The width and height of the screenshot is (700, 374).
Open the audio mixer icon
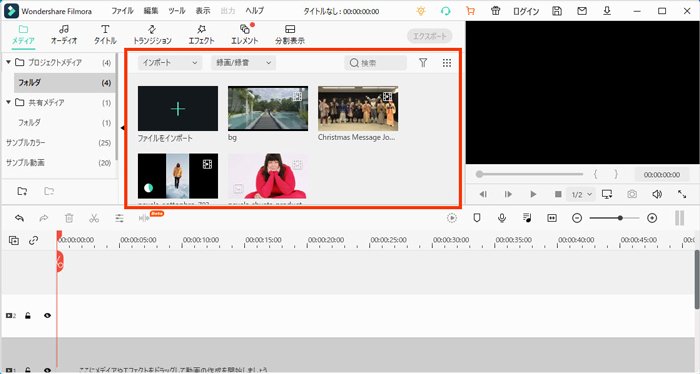[527, 218]
